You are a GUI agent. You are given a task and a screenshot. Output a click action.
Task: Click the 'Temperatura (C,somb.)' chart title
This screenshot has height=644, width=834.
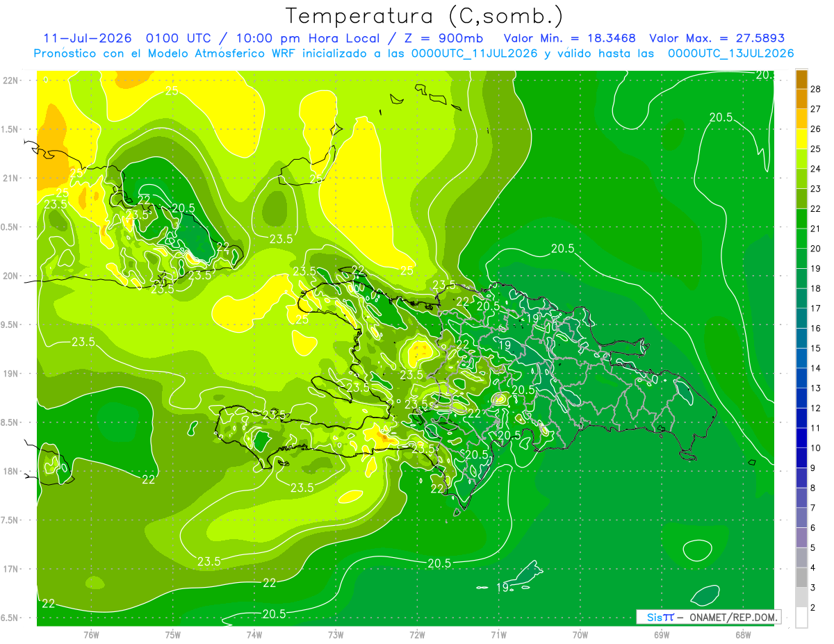[x=425, y=16]
